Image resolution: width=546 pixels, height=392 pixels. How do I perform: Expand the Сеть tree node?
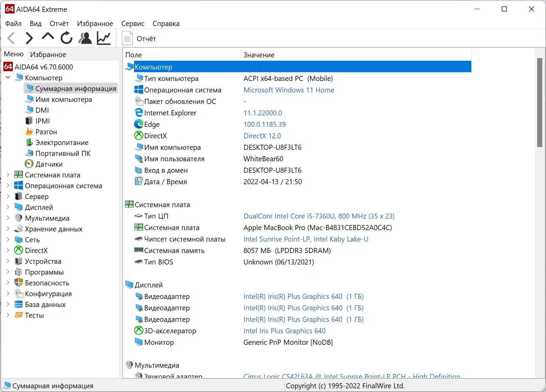[8, 240]
